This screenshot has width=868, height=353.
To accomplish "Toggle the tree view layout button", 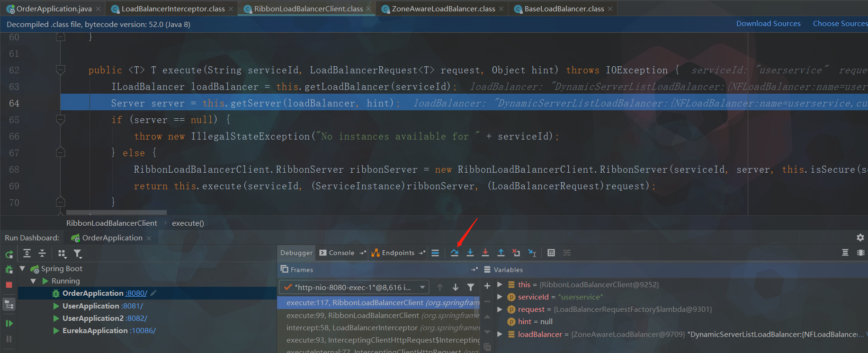I will pyautogui.click(x=9, y=305).
